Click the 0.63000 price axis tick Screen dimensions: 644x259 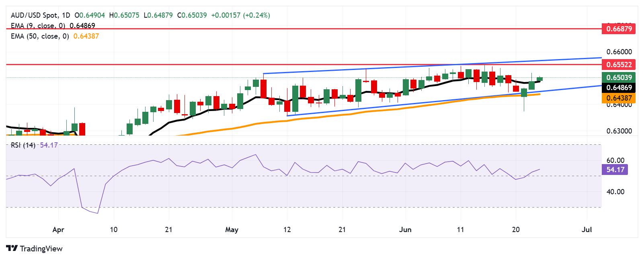(619, 131)
